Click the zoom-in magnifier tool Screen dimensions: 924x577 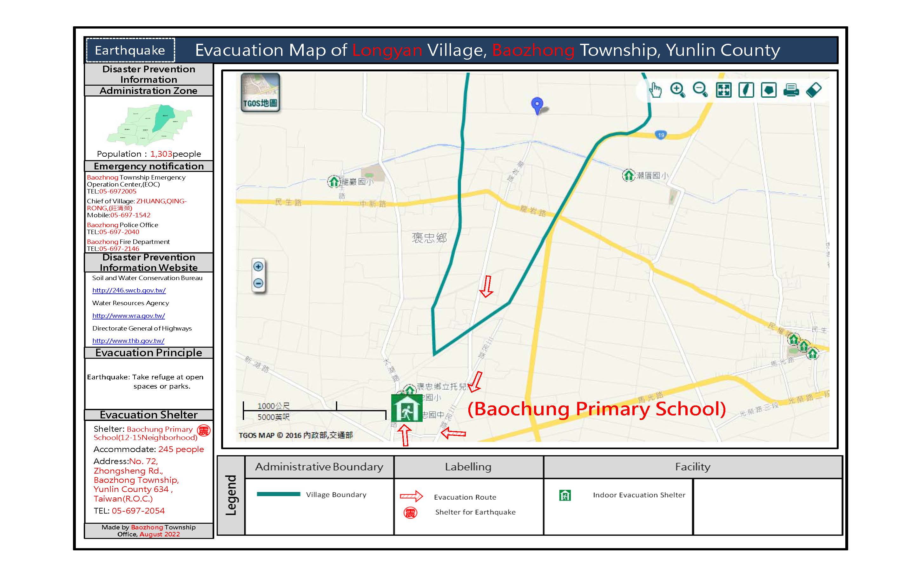tap(678, 90)
